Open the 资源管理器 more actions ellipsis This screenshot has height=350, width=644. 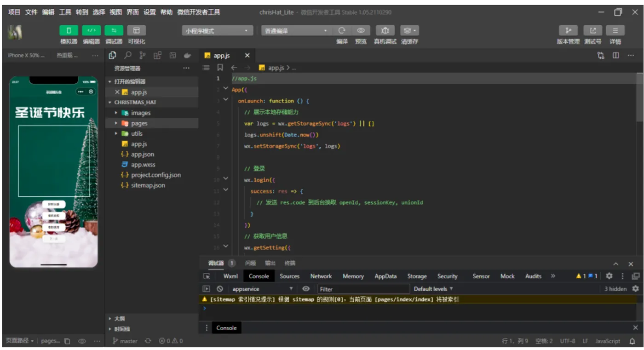click(x=186, y=68)
